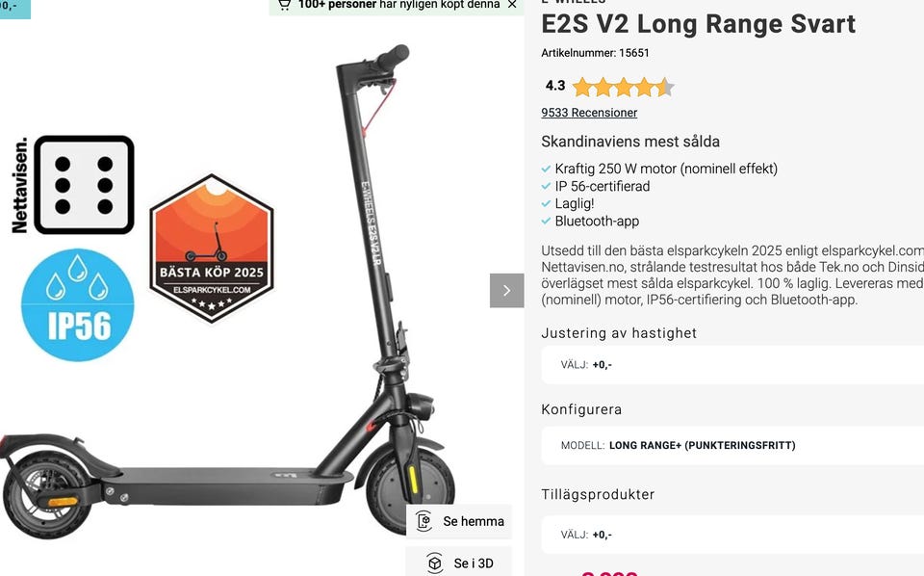The width and height of the screenshot is (924, 576).
Task: Click the Nettavisen dice six rating badge
Action: point(73,185)
